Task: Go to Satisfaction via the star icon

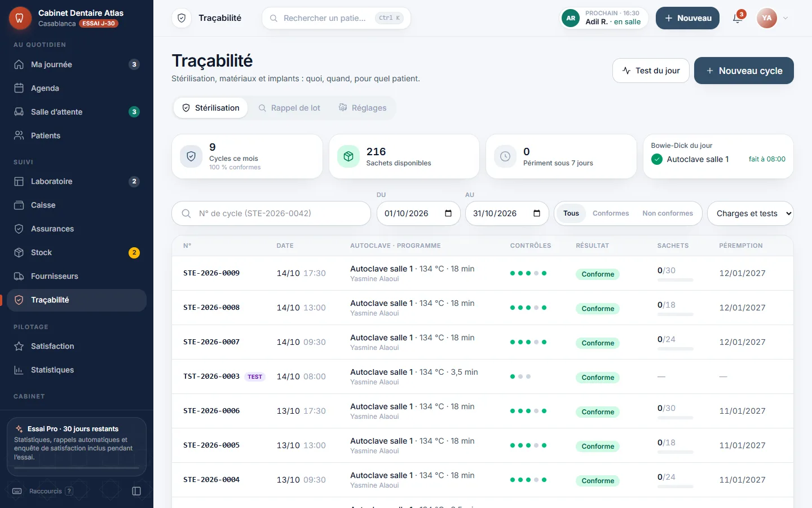Action: tap(19, 346)
